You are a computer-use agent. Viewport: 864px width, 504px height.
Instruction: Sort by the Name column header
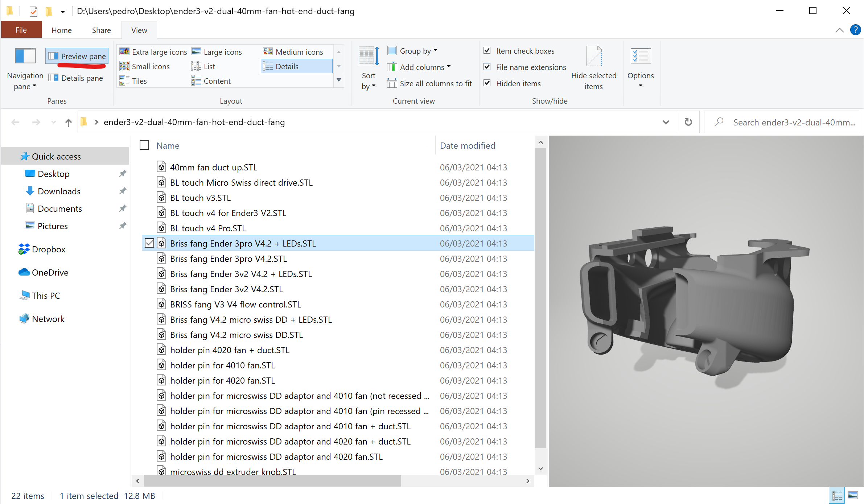tap(168, 145)
